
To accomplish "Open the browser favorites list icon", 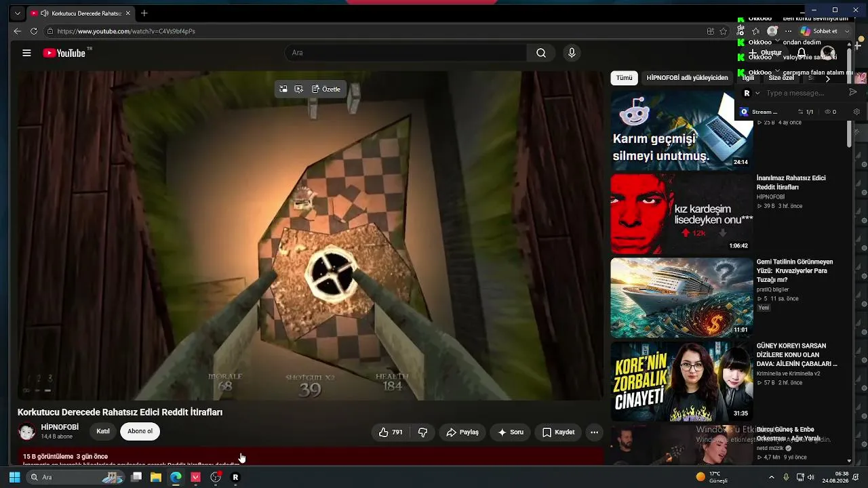I will point(756,31).
